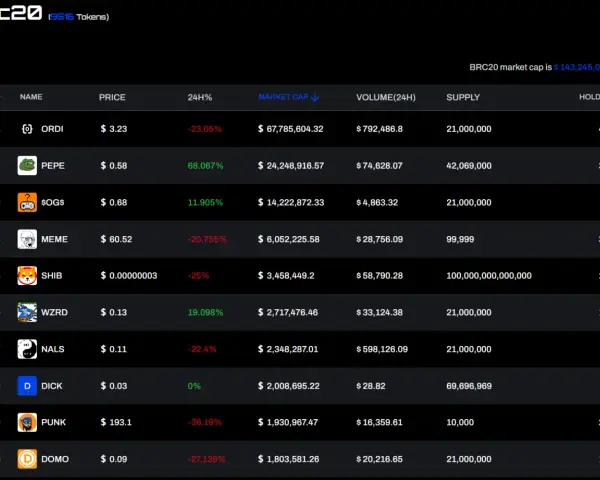Click MEME 24h change -20.755%
This screenshot has width=600, height=480.
(x=207, y=239)
